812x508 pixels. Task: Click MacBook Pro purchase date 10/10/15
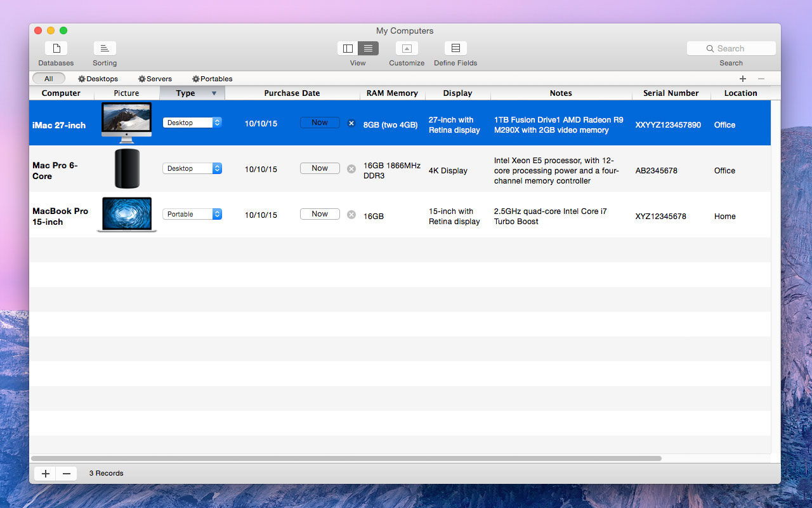click(261, 215)
